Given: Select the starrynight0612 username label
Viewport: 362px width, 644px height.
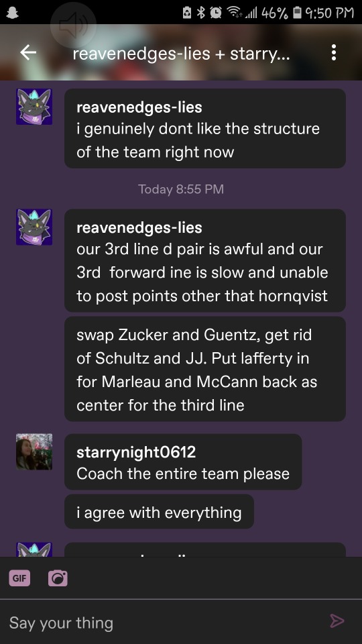Looking at the screenshot, I should [136, 452].
